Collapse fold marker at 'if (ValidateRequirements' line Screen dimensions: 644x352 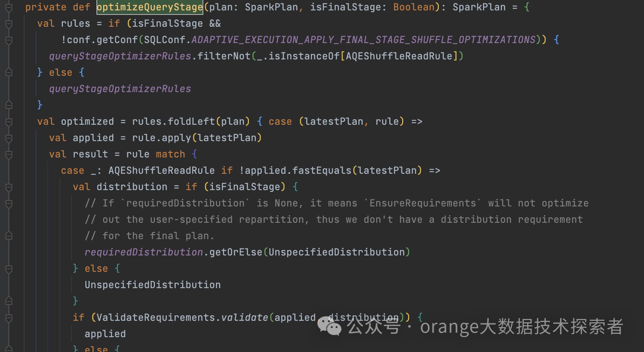click(9, 318)
